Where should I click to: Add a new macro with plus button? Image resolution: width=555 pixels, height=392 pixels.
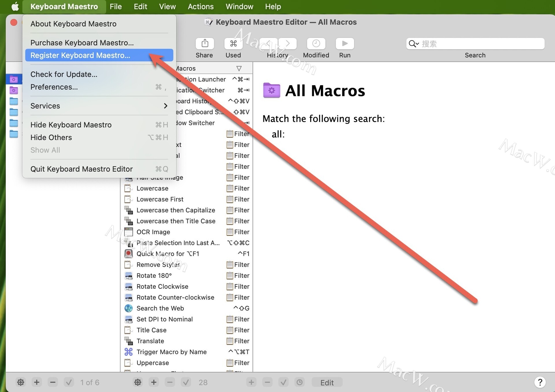pyautogui.click(x=154, y=382)
